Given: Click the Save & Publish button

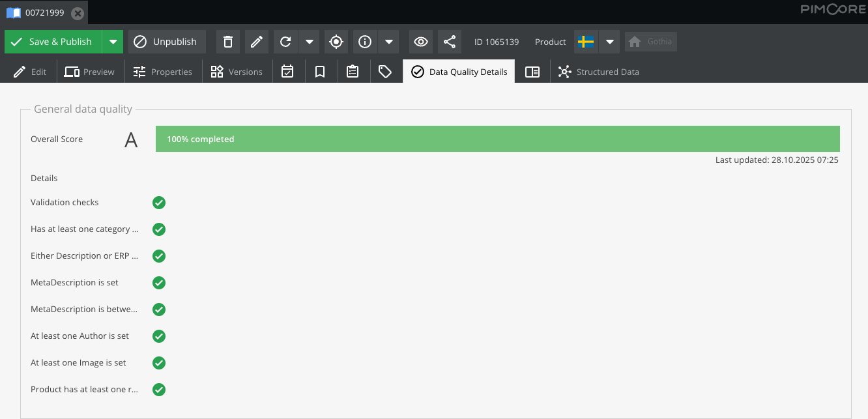Looking at the screenshot, I should [53, 42].
